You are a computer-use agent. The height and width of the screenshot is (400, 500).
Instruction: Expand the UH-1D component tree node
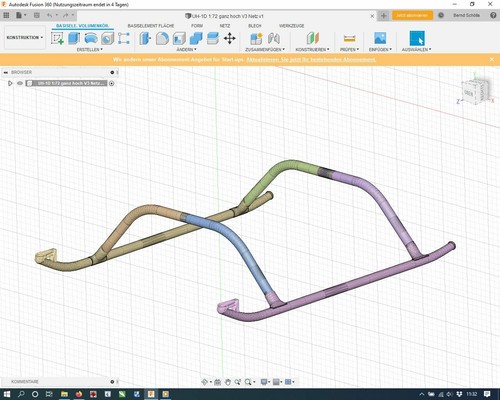click(10, 83)
